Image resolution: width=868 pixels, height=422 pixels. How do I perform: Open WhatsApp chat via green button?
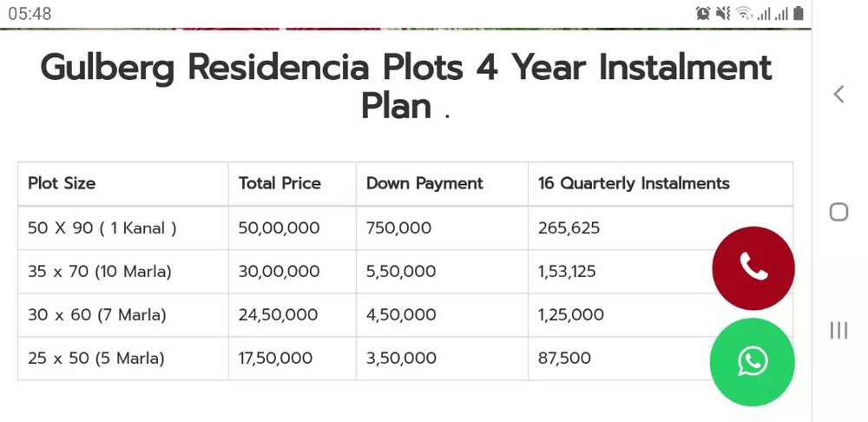point(752,361)
